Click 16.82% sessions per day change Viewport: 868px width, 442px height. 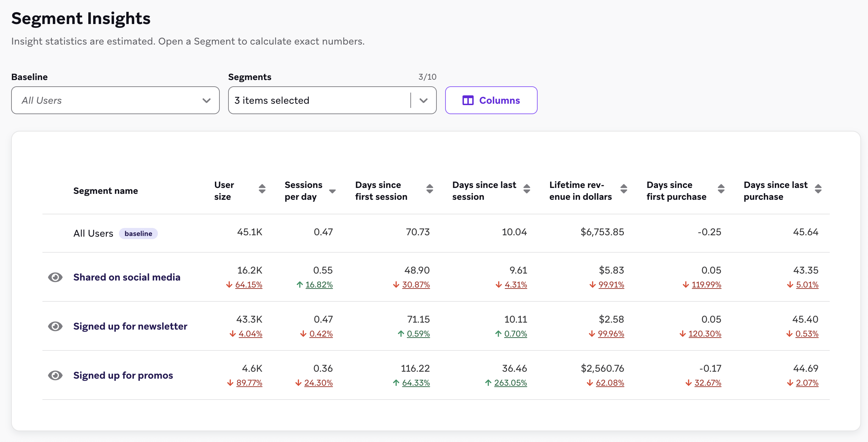click(x=319, y=285)
